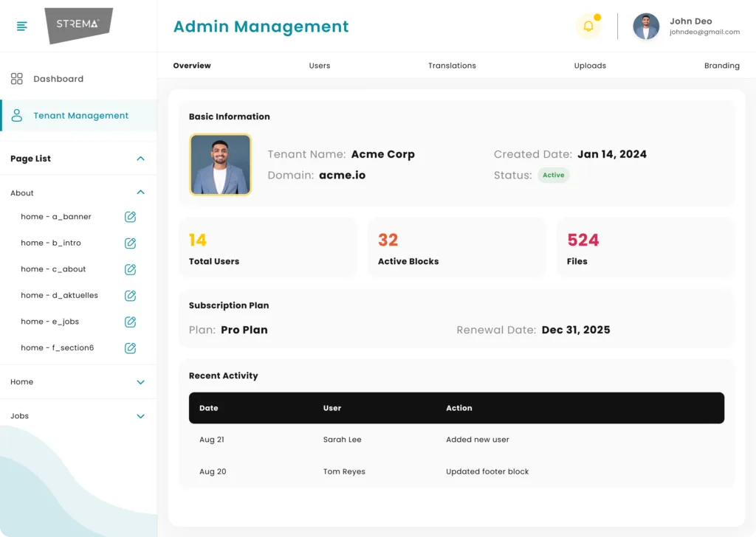Select home - e_jobs page entry

[x=49, y=321]
